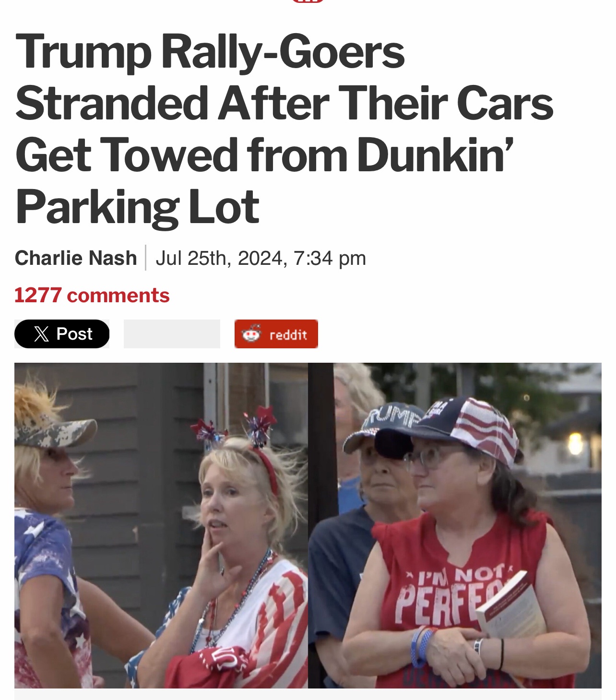The height and width of the screenshot is (700, 616).
Task: Click the headline line 'Trump Rally-Goers'
Action: tap(210, 52)
